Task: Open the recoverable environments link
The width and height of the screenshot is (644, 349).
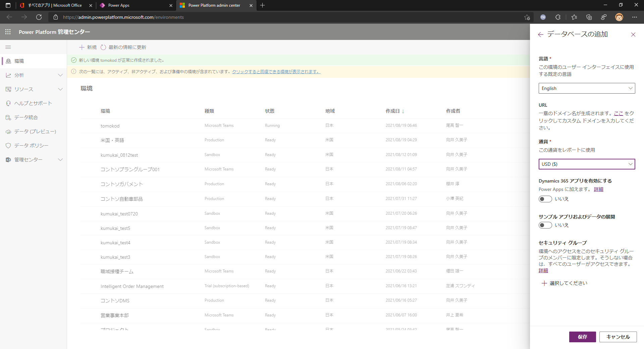Action: [276, 71]
